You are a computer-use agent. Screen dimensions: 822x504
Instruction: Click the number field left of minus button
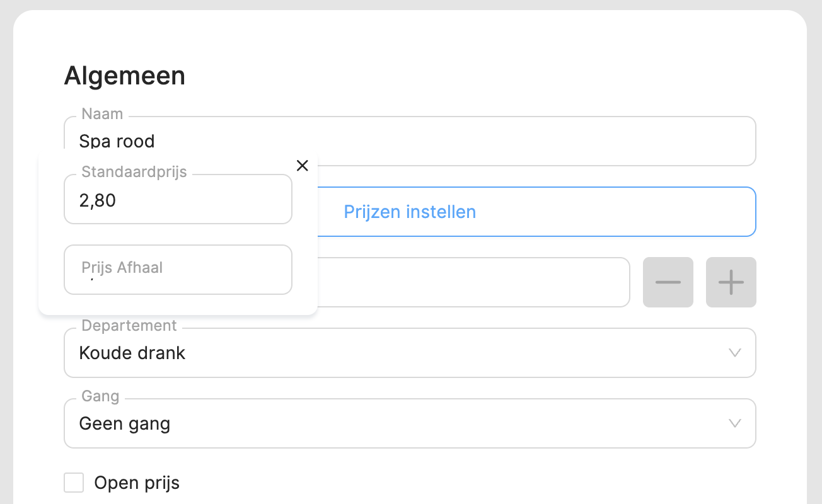click(473, 282)
